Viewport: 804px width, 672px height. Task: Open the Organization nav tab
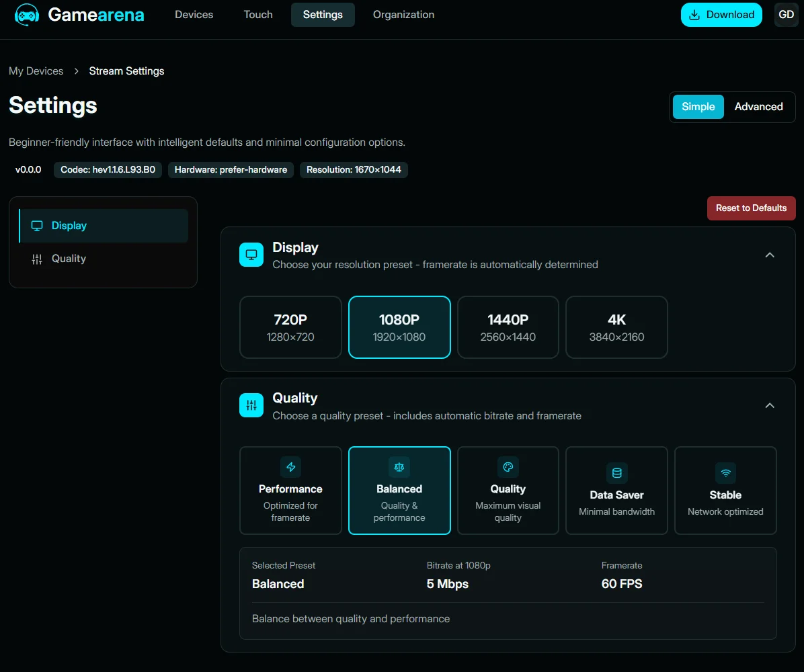[403, 15]
